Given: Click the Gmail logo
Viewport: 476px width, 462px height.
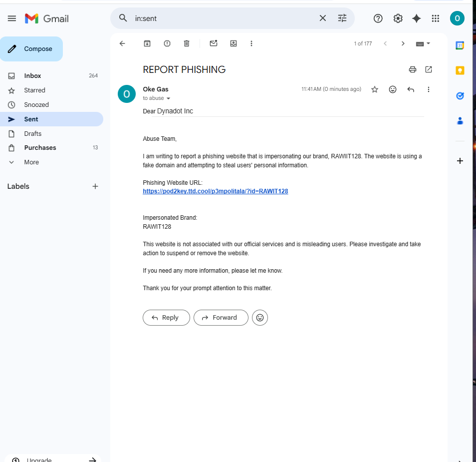Looking at the screenshot, I should (x=47, y=18).
